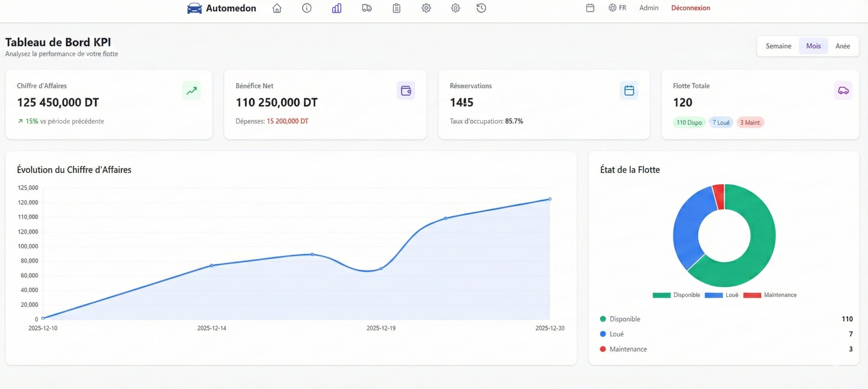Image resolution: width=868 pixels, height=389 pixels.
Task: Select the Mois period option
Action: (813, 46)
